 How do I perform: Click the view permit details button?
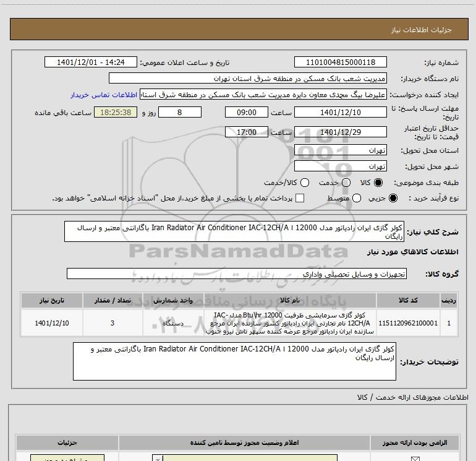click(67, 458)
